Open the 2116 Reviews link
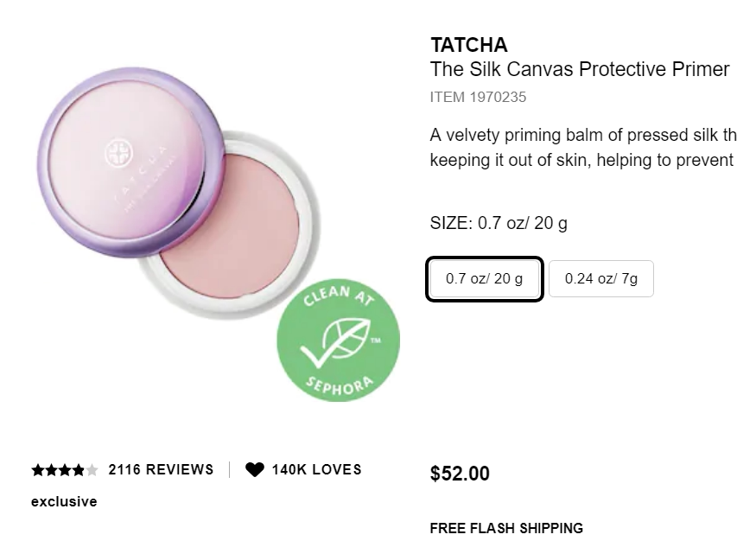The width and height of the screenshot is (737, 560). click(x=161, y=470)
